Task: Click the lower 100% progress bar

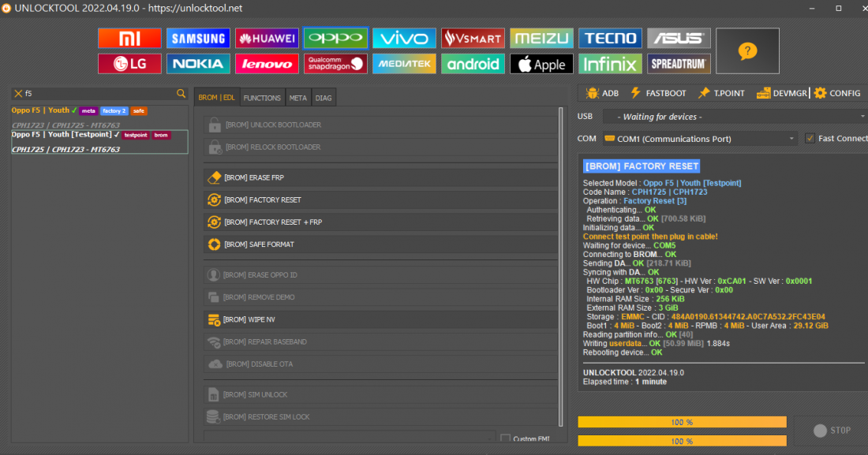Action: (x=682, y=441)
